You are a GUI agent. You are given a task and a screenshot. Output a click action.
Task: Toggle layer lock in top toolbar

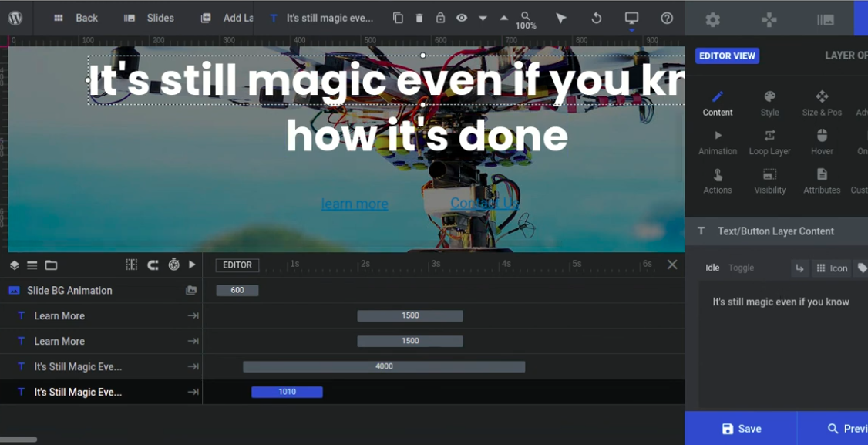tap(440, 18)
